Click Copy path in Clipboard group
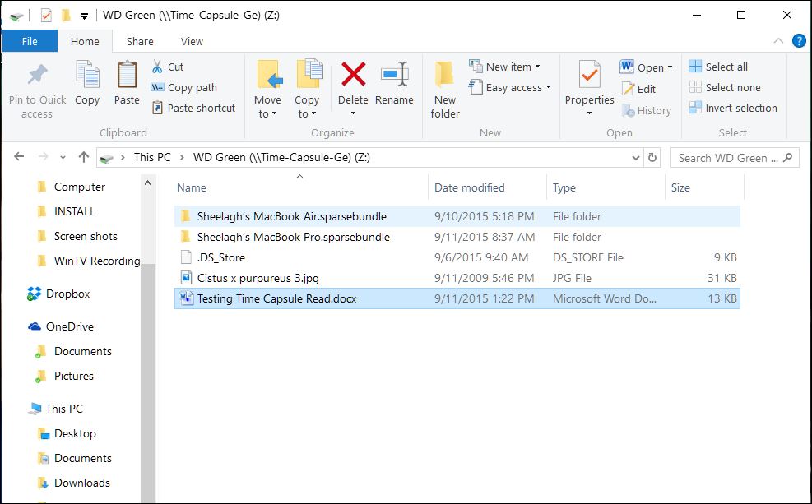The height and width of the screenshot is (504, 812). pos(184,87)
